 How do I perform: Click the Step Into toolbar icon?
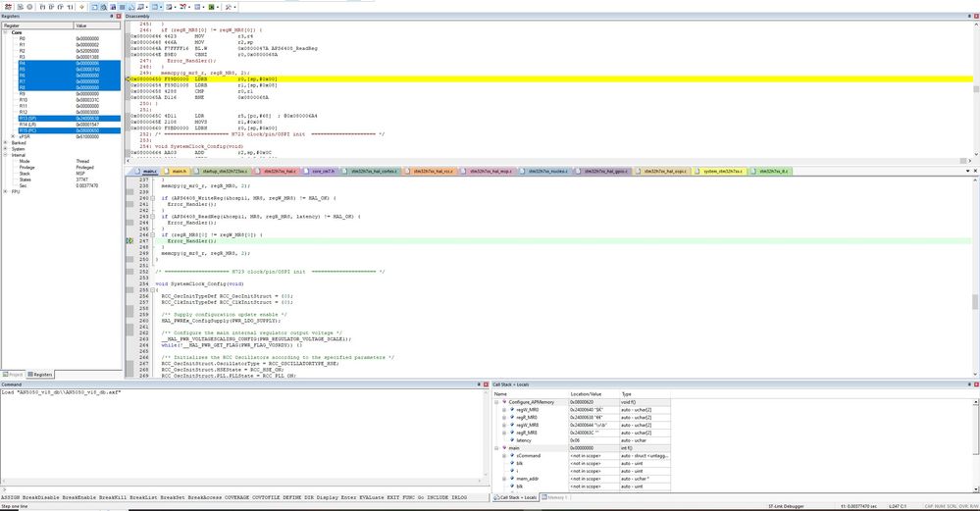[42, 7]
